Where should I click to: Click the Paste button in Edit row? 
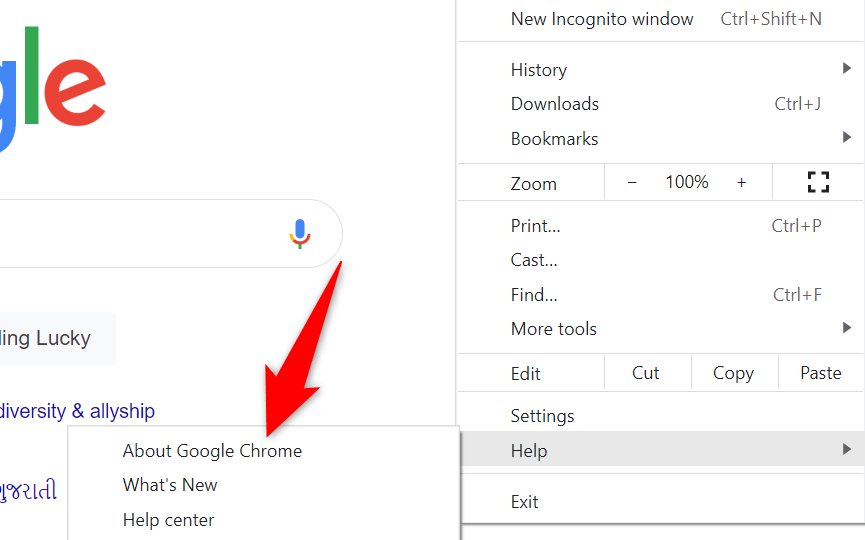(821, 373)
